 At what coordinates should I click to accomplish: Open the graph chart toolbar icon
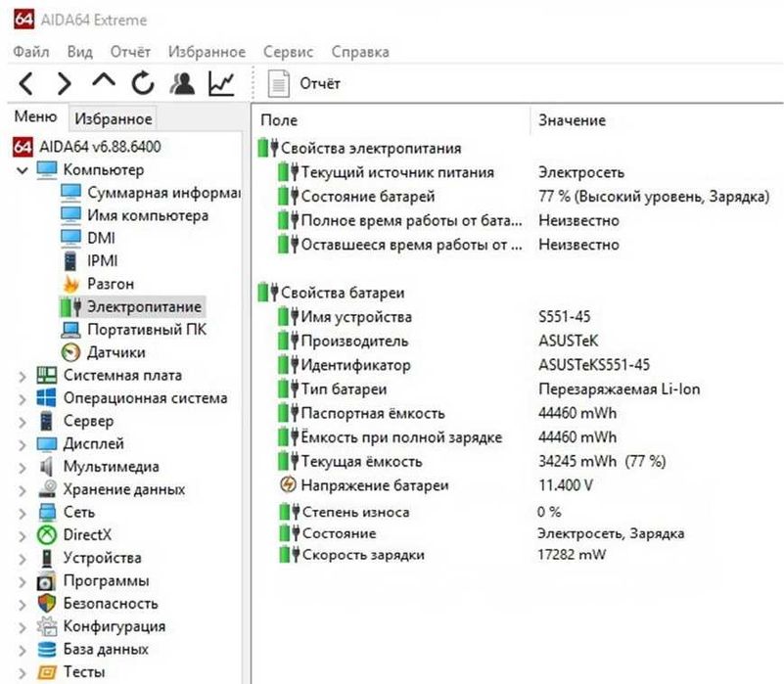pos(221,83)
